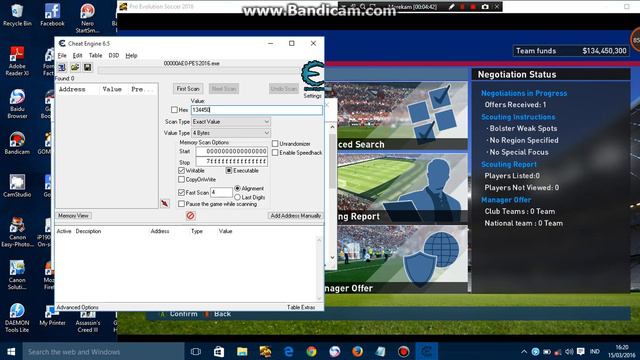Open Firefox from the taskbar
This screenshot has width=640, height=360.
coord(358,351)
